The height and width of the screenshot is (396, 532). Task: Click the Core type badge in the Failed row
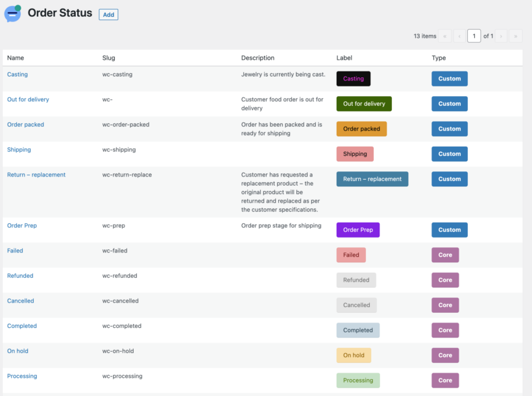445,254
